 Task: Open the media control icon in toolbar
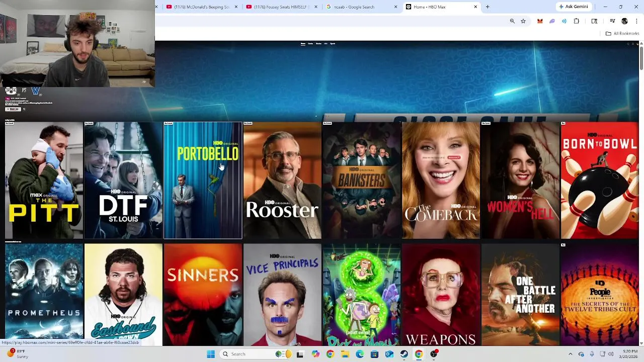[612, 21]
